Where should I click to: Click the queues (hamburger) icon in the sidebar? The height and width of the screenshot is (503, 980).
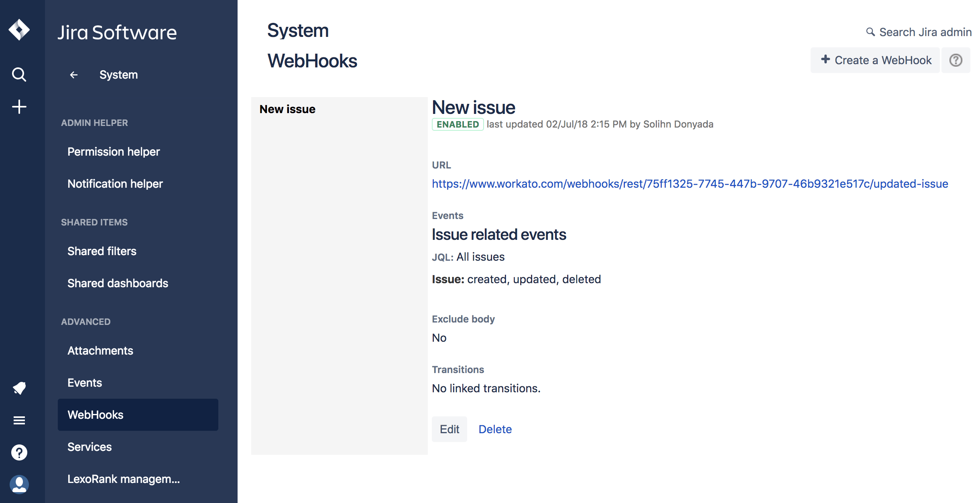tap(19, 420)
